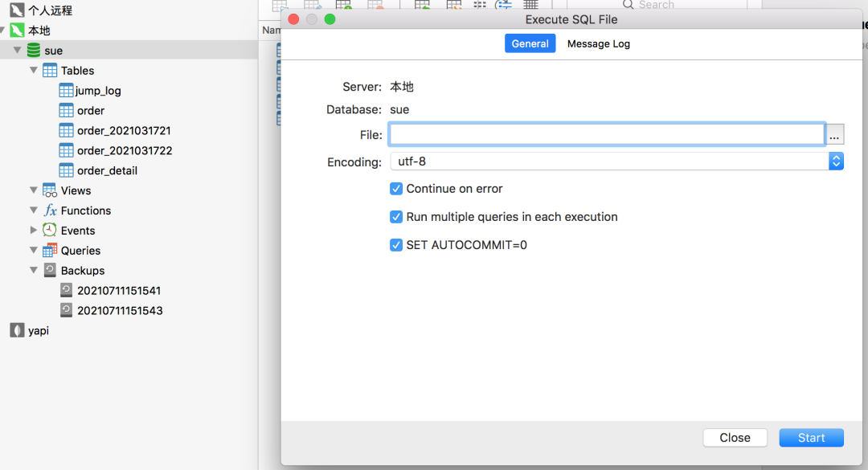Click the Queries icon
This screenshot has height=470, width=868.
click(50, 250)
